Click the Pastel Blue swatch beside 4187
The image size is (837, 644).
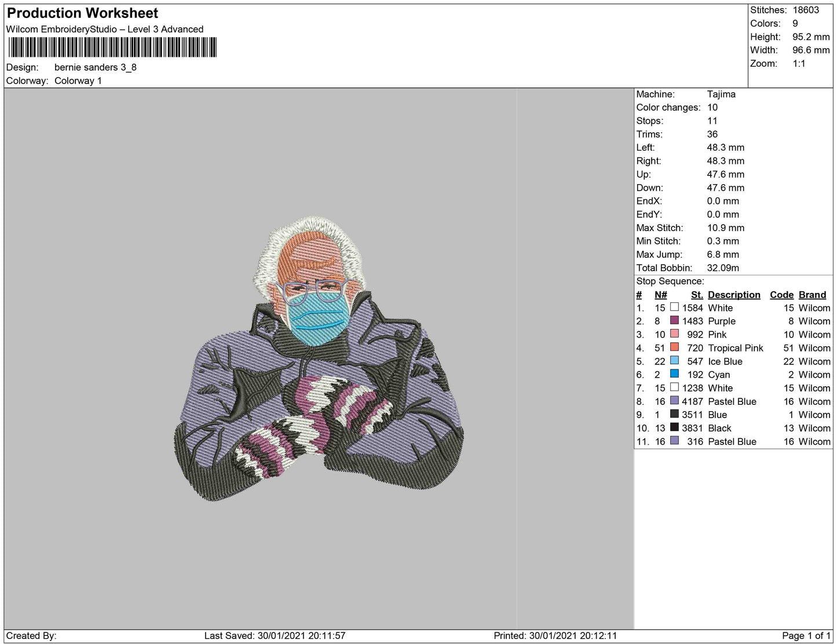674,401
